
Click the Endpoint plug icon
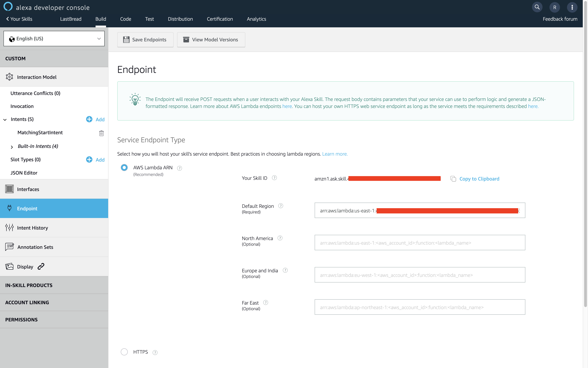pyautogui.click(x=9, y=208)
